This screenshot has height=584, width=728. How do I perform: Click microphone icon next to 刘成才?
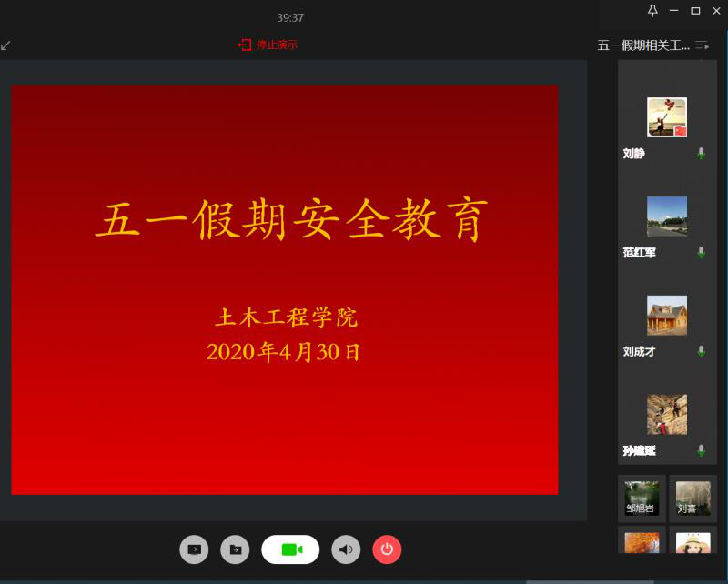pos(701,351)
